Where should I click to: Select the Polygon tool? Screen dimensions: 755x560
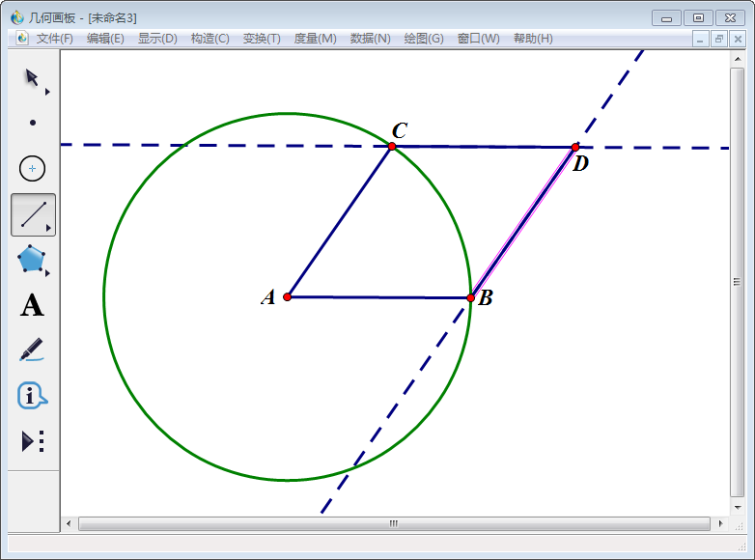31,259
